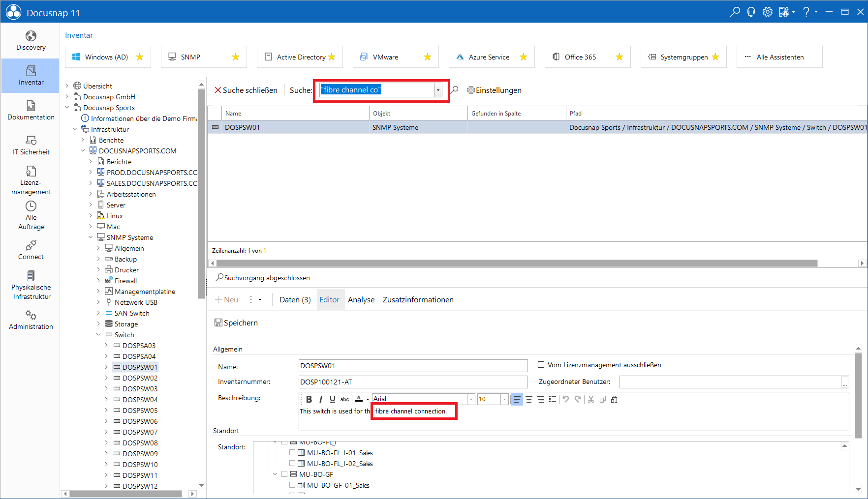Toggle the favorite star on Azure Service
This screenshot has height=499, width=868.
click(524, 57)
